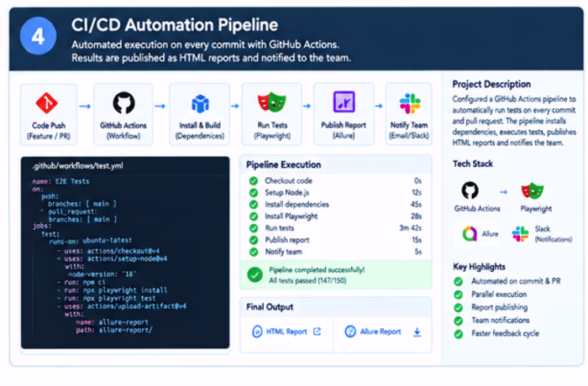
Task: Select the Install & Build (Dependencies) card label
Action: 200,130
